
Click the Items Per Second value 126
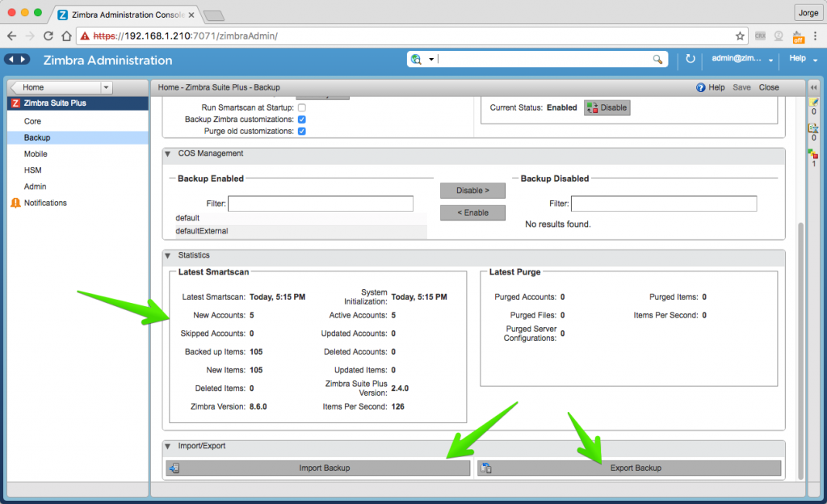[x=397, y=406]
